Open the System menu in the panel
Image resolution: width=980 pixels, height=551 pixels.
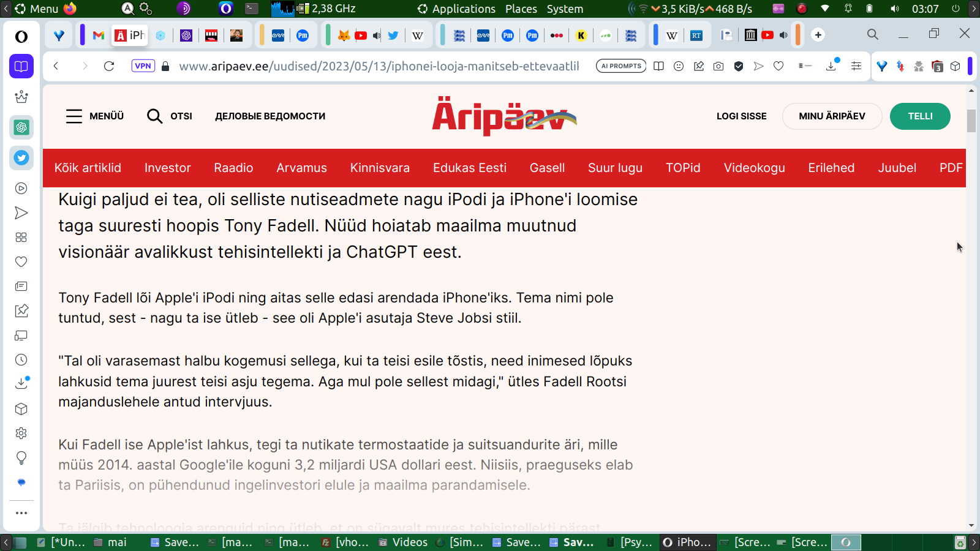point(565,9)
